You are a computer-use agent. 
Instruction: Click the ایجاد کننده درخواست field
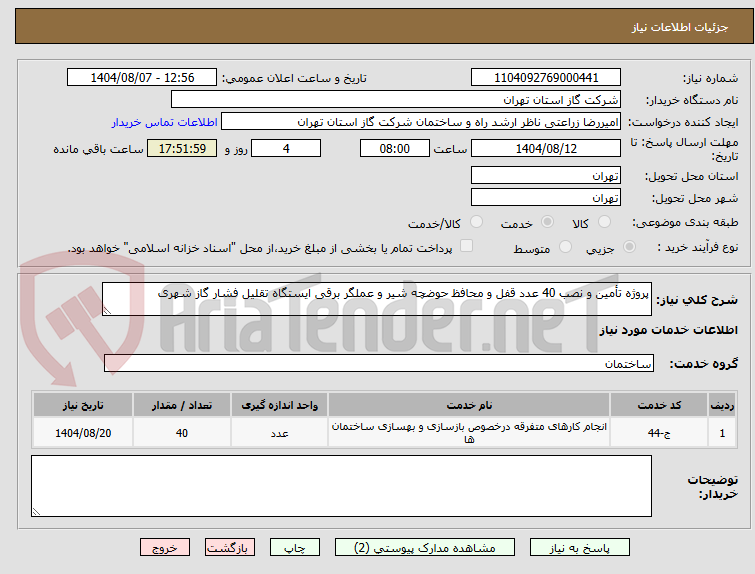(x=421, y=122)
